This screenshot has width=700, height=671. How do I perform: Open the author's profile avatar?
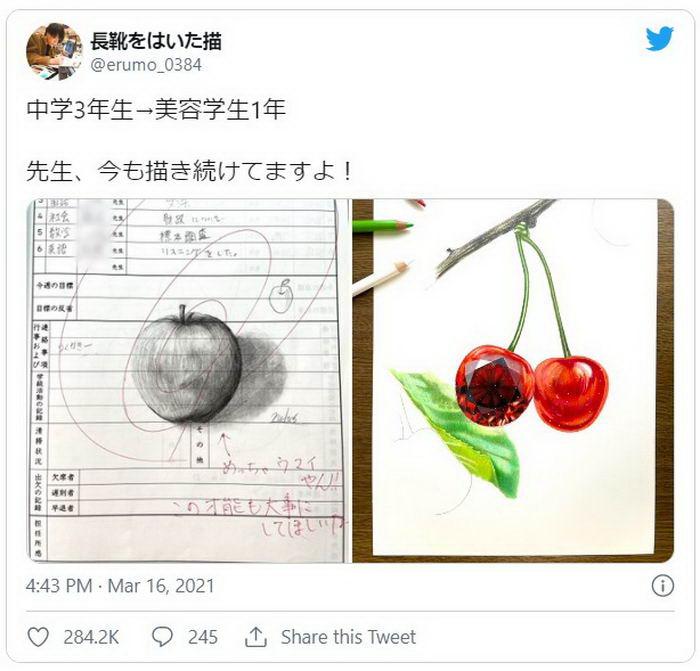54,51
